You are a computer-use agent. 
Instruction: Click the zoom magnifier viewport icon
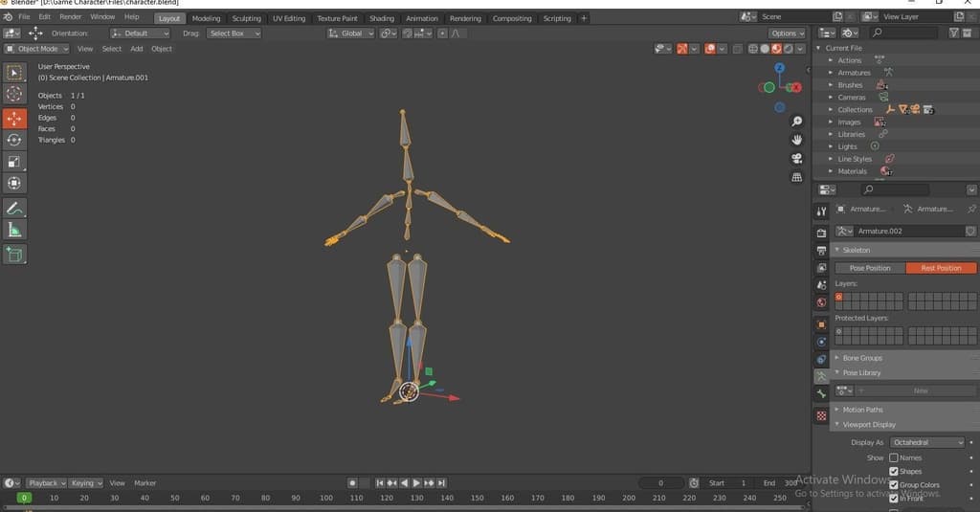pyautogui.click(x=796, y=122)
